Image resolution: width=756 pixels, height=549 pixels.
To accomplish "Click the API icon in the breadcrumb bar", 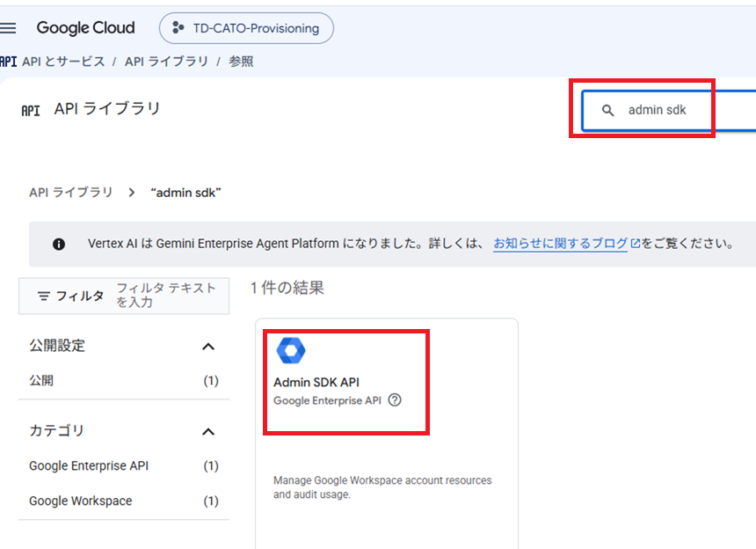I will tap(8, 62).
